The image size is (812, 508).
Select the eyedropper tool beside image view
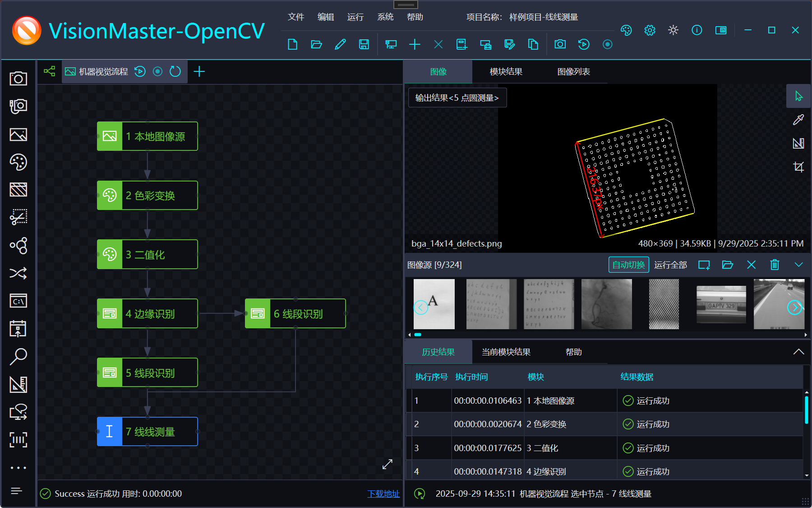[x=798, y=120]
